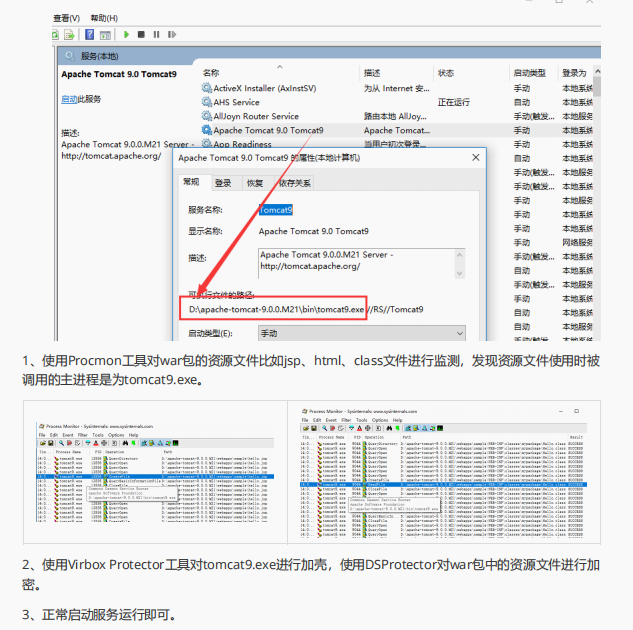This screenshot has width=633, height=630.
Task: Close the Tomcat9 properties dialog
Action: pyautogui.click(x=476, y=157)
